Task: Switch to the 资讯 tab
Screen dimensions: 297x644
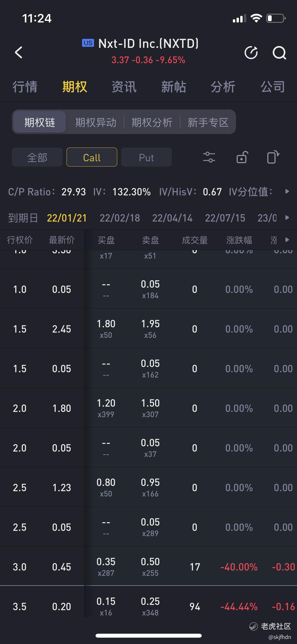Action: click(x=124, y=87)
